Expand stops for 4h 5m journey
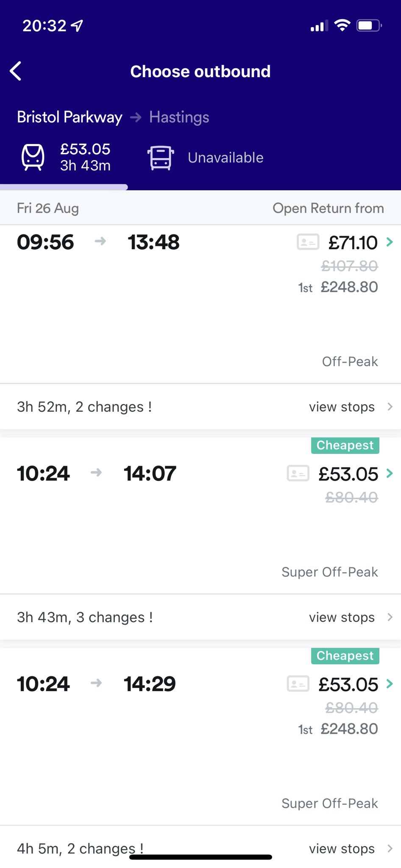401x868 pixels. coord(350,849)
